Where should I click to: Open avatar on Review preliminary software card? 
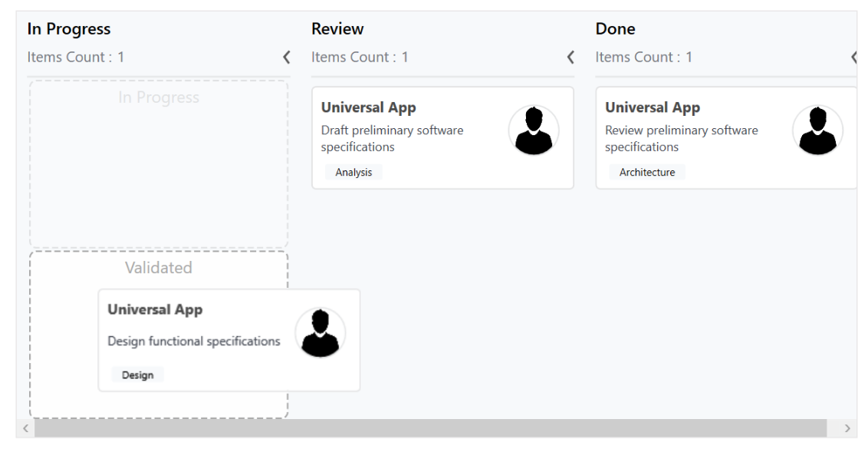click(817, 130)
